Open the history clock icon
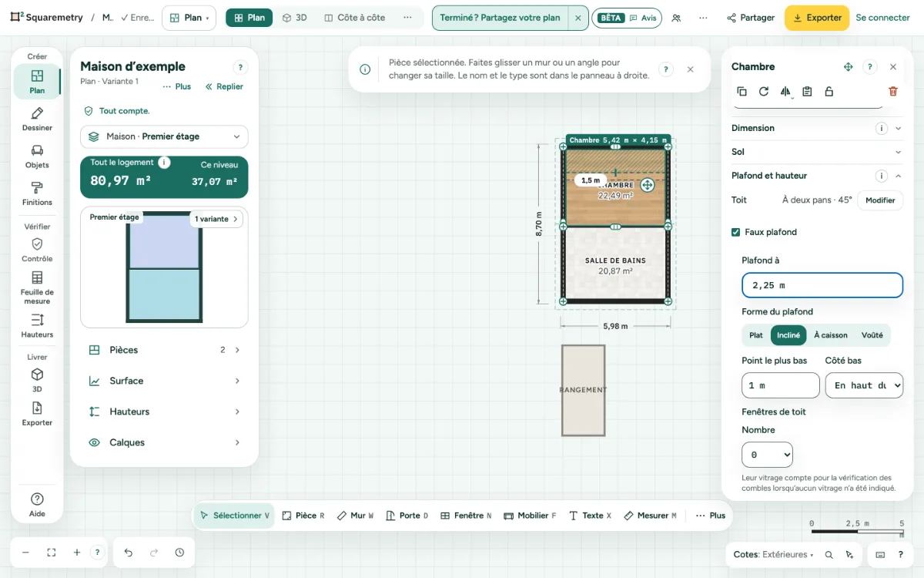Screen dimensions: 924x578 pyautogui.click(x=179, y=553)
